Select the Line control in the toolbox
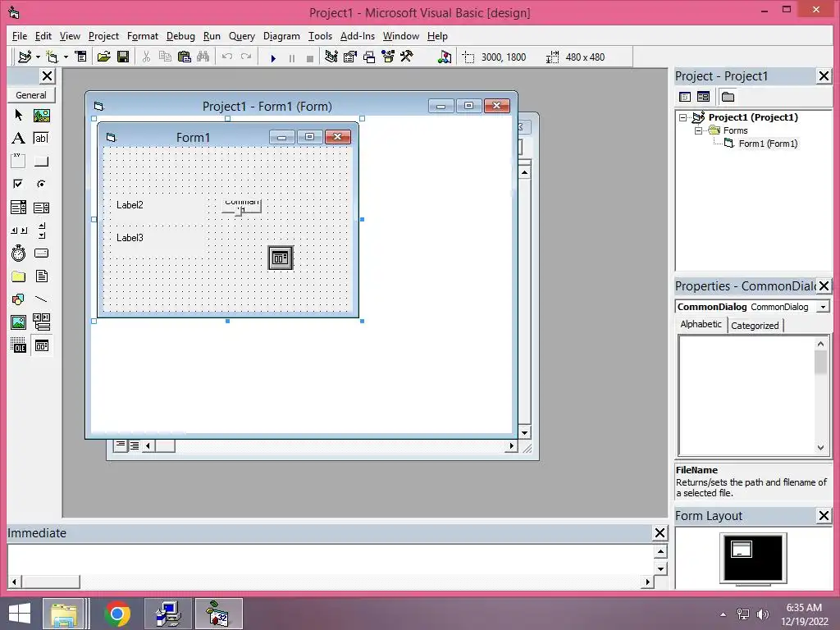The image size is (840, 630). pyautogui.click(x=41, y=299)
